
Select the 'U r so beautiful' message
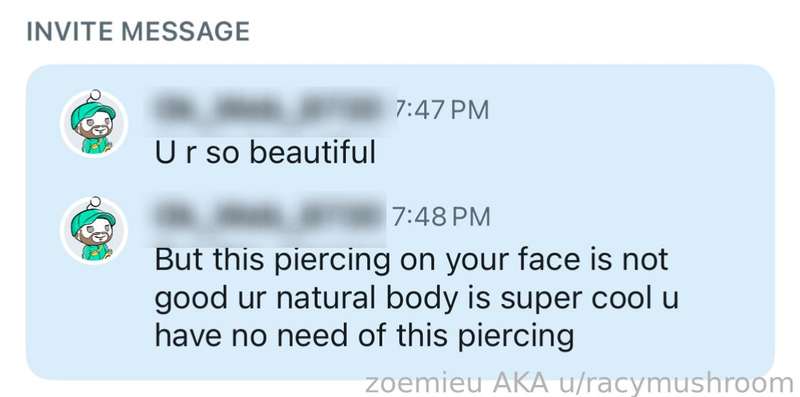[x=265, y=152]
